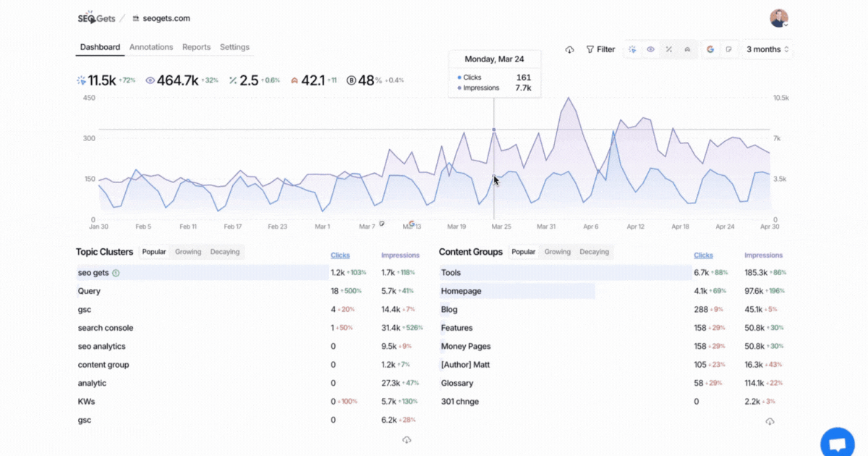Screen dimensions: 868x456
Task: Open the Reports tab
Action: [196, 47]
